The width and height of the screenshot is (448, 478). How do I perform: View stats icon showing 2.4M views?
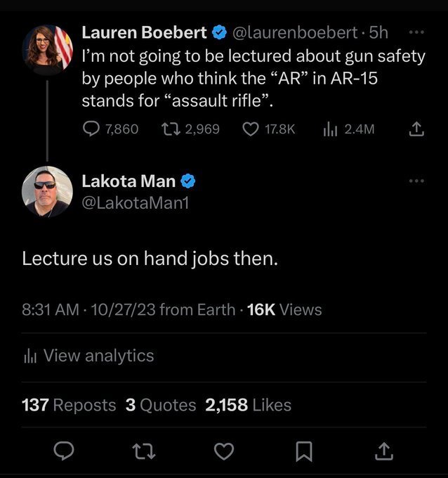click(329, 129)
